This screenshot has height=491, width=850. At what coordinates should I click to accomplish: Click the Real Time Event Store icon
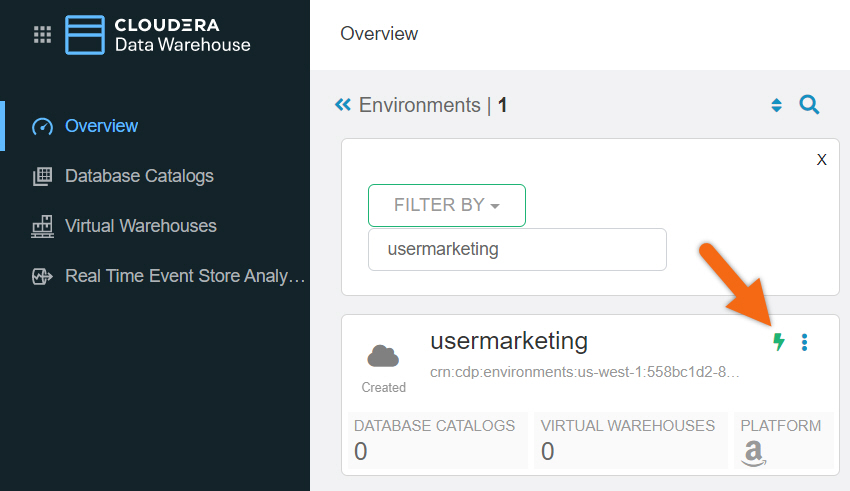42,276
